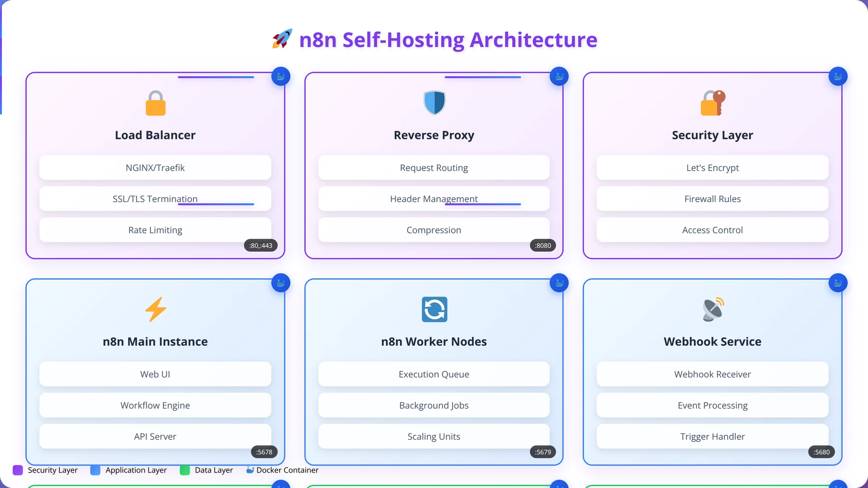Viewport: 868px width, 488px height.
Task: Select the Let's Encrypt item
Action: tap(713, 167)
